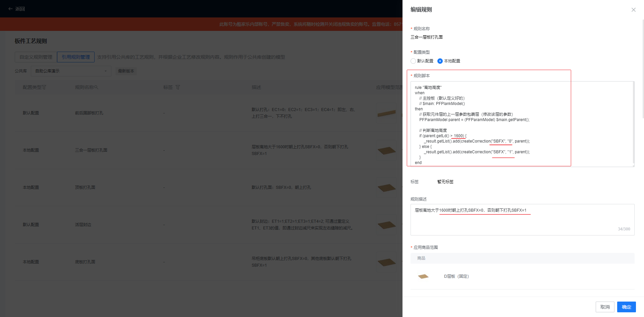Click the board thumbnail in 前后踢脚板打孔 row
Image resolution: width=644 pixels, height=317 pixels.
[x=386, y=113]
